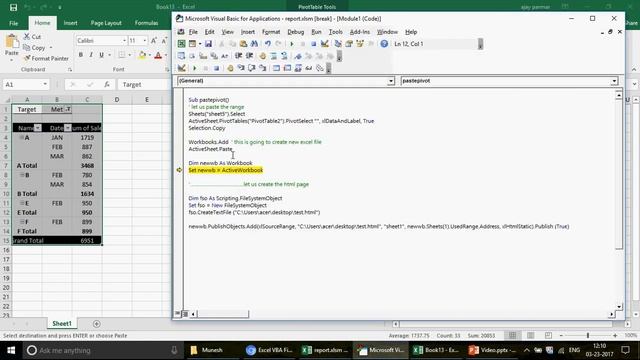The image size is (640, 360).
Task: Toggle breakpoint hand icon in Edit toolbar
Action: tap(263, 56)
